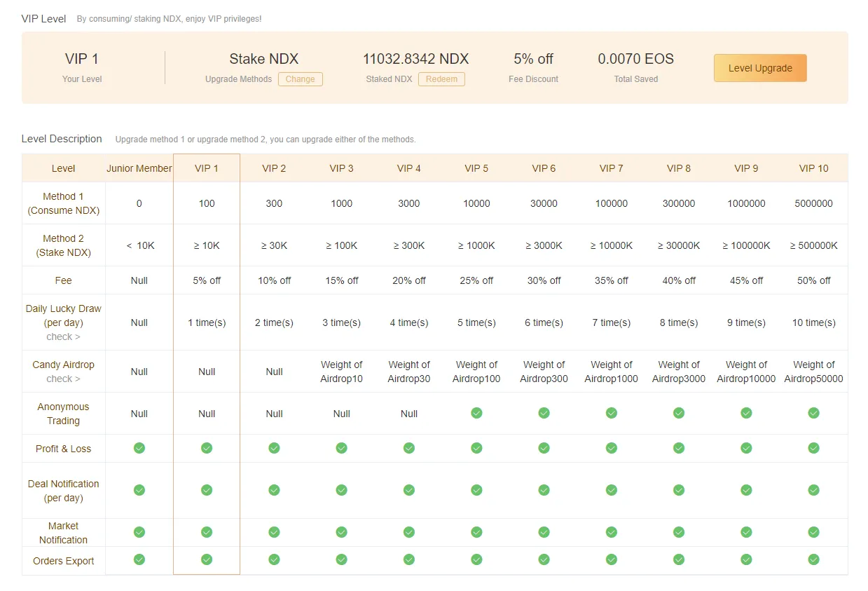Click the VIP Level section heading
The height and width of the screenshot is (591, 868).
44,19
